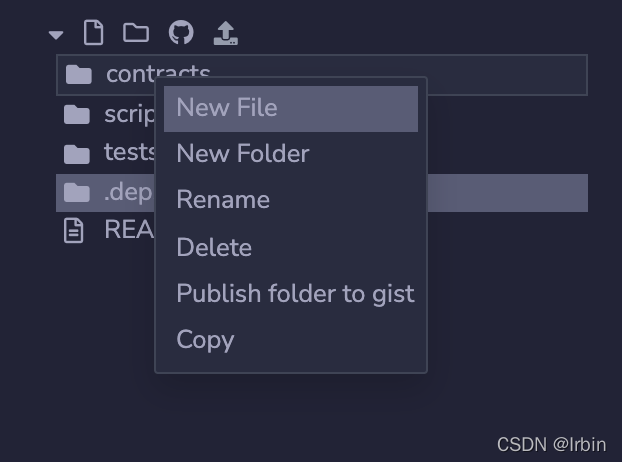The width and height of the screenshot is (622, 462).
Task: Expand the scripts folder by its name
Action: (129, 114)
